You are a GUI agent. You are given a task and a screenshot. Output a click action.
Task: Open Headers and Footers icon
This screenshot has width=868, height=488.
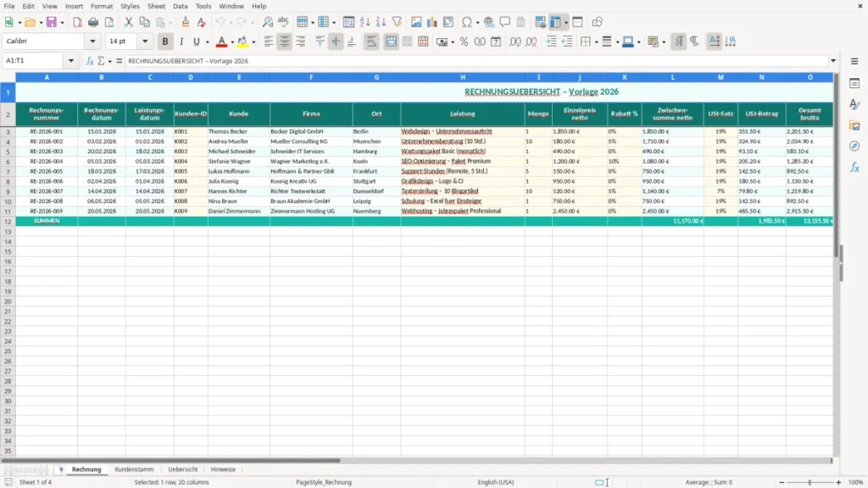pyautogui.click(x=521, y=22)
